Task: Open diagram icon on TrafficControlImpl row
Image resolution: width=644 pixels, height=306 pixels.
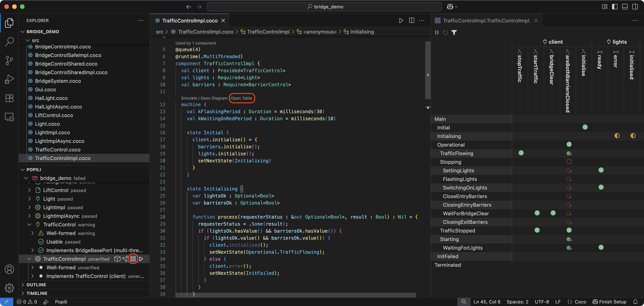Action: (x=125, y=259)
